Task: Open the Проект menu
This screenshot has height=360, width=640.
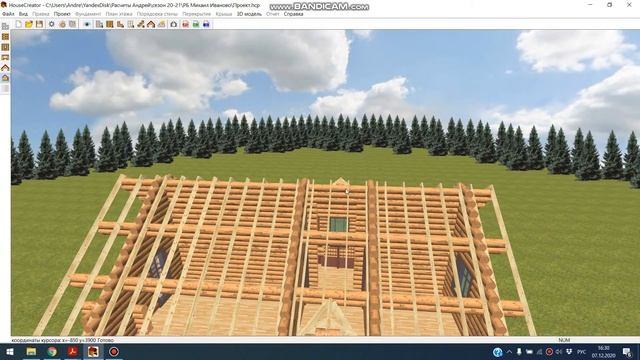Action: 62,14
